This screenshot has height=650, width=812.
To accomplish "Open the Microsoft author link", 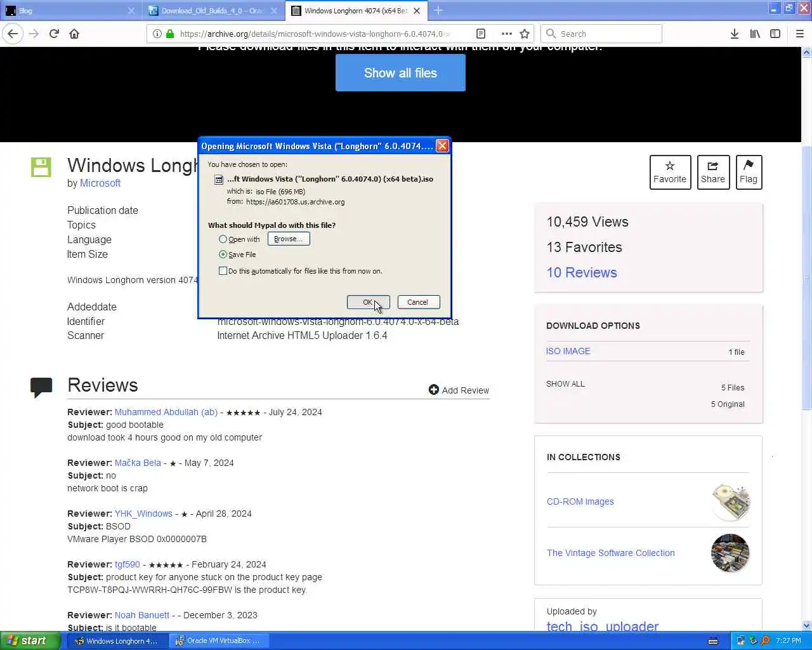I will coord(100,183).
